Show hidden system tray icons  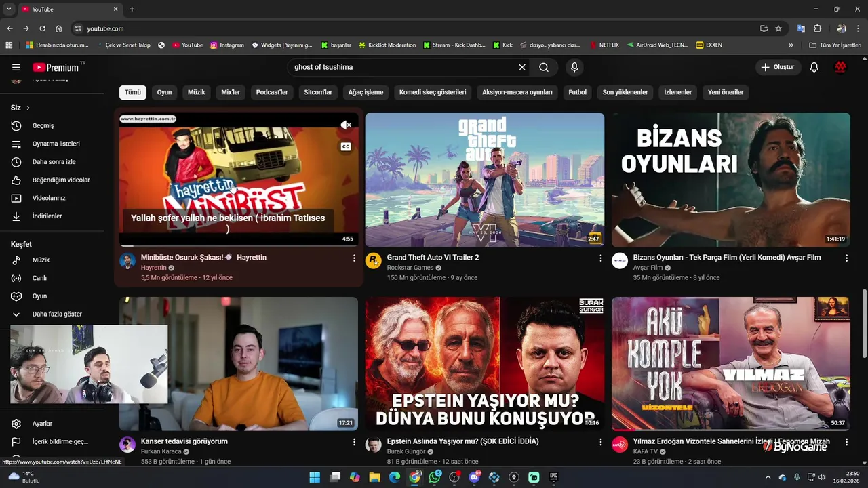pyautogui.click(x=768, y=477)
